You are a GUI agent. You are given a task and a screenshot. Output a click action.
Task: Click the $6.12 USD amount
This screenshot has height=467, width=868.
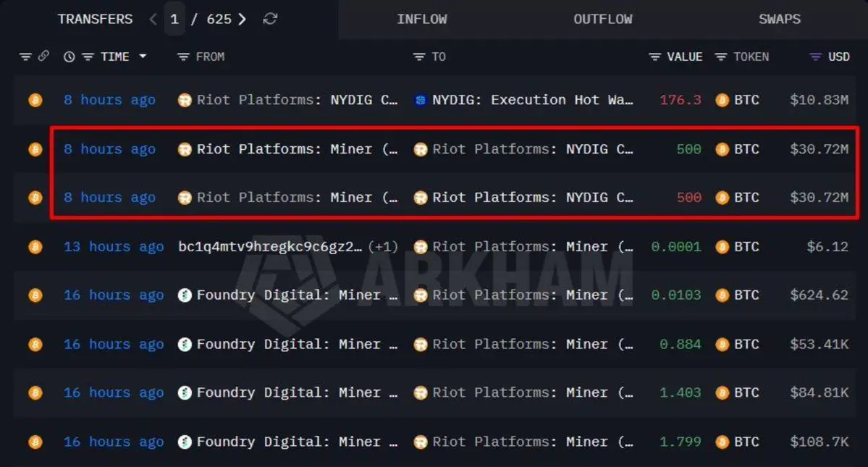point(827,247)
